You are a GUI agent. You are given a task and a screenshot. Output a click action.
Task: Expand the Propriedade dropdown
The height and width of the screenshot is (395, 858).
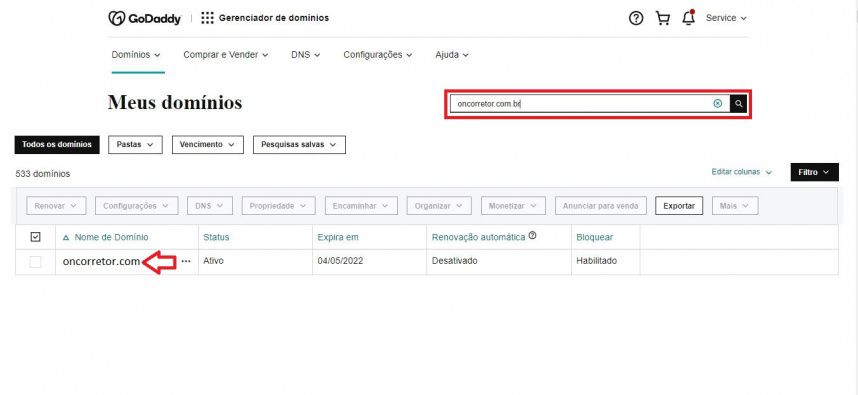pyautogui.click(x=279, y=206)
